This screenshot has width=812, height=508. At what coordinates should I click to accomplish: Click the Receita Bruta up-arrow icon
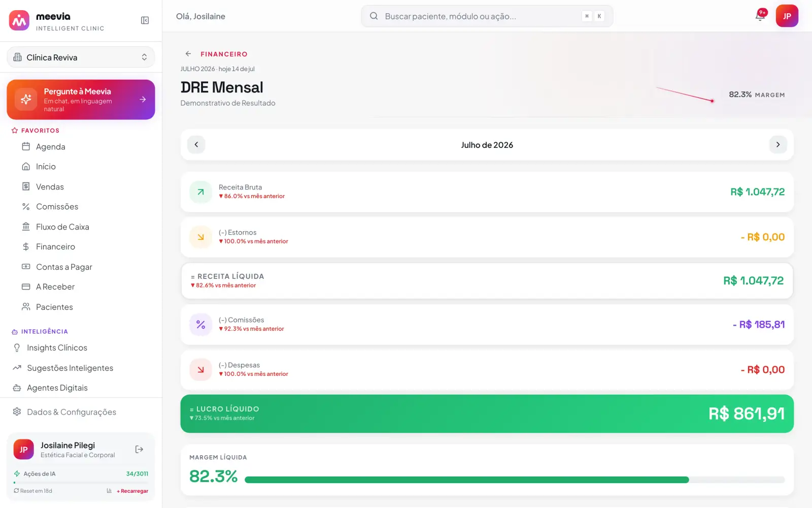click(200, 192)
